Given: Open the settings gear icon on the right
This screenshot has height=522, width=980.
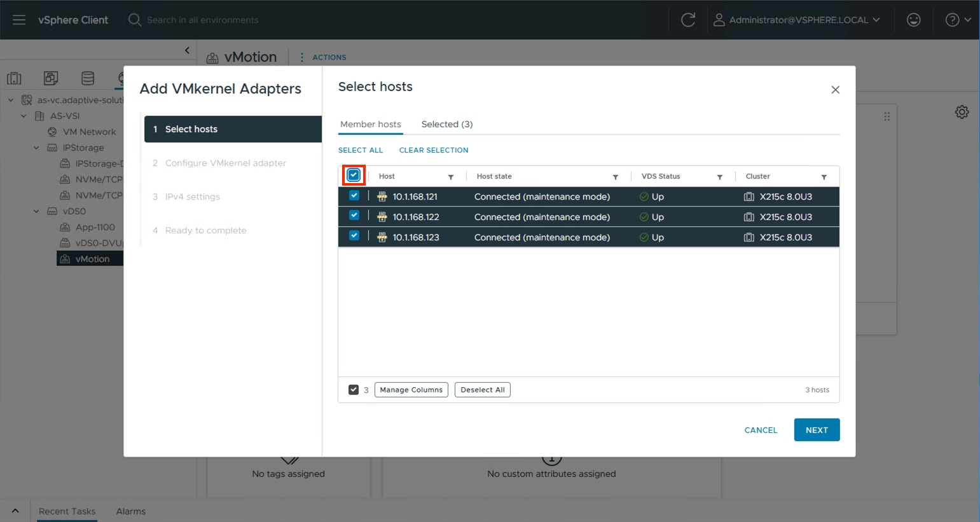Looking at the screenshot, I should point(962,111).
